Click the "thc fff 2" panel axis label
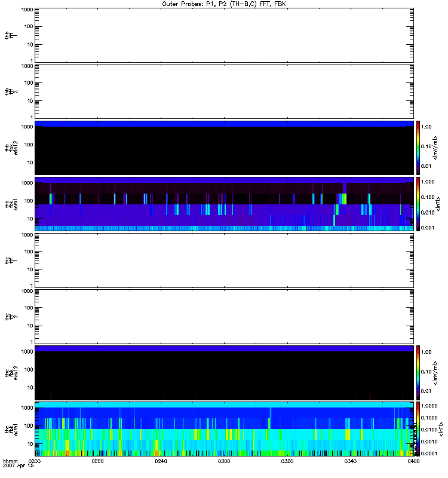Image resolution: width=448 pixels, height=478 pixels. pyautogui.click(x=11, y=317)
